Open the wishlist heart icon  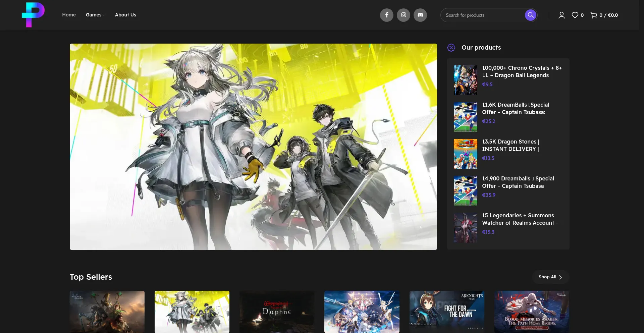point(575,15)
